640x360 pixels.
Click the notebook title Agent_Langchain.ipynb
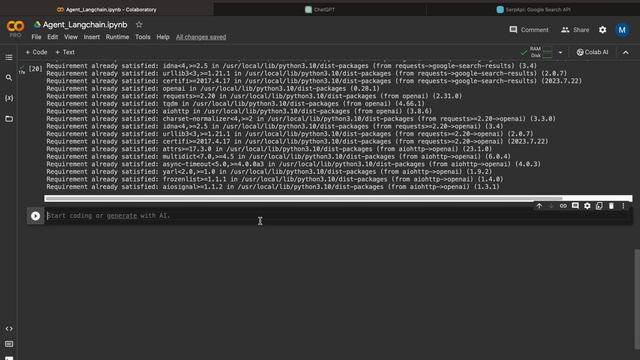coord(85,25)
